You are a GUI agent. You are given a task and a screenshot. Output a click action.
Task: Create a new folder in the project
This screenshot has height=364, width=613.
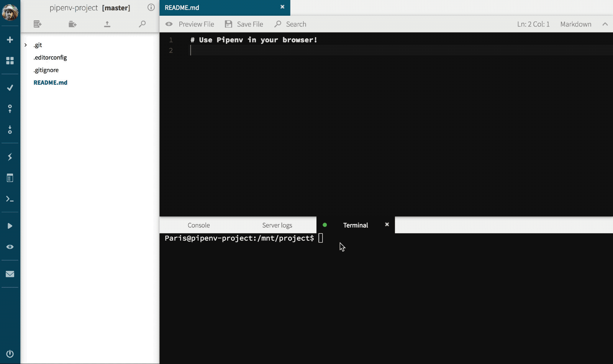(72, 24)
